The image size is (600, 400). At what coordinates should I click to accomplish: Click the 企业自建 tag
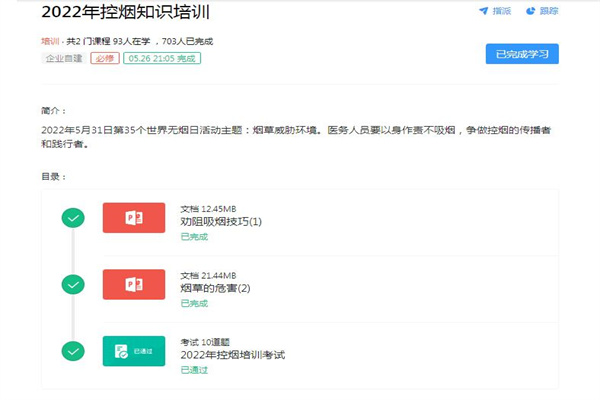point(63,59)
